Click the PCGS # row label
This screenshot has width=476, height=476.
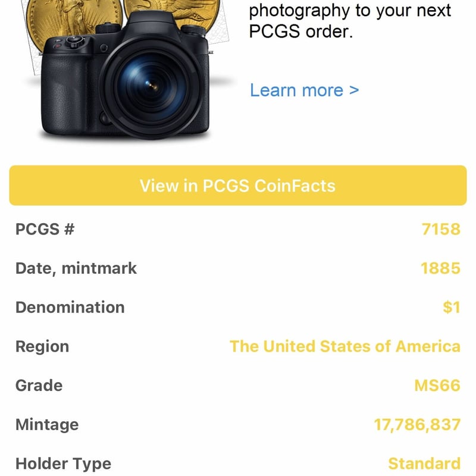pyautogui.click(x=45, y=229)
